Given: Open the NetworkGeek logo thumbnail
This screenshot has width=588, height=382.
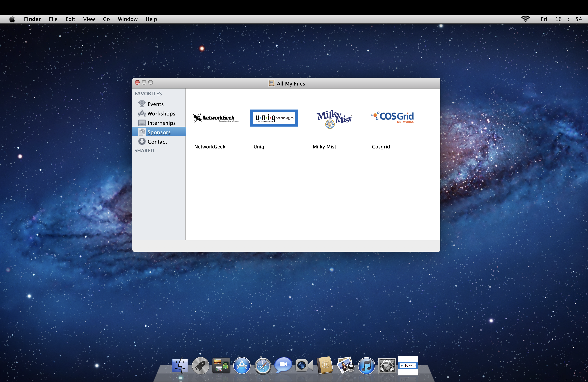Looking at the screenshot, I should pyautogui.click(x=215, y=118).
